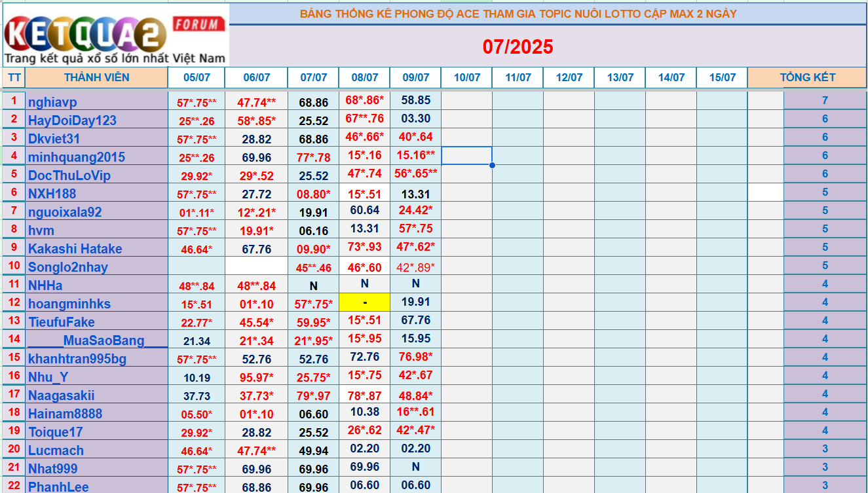Select member name HayDoiDay123
This screenshot has height=493, width=868.
tap(72, 120)
